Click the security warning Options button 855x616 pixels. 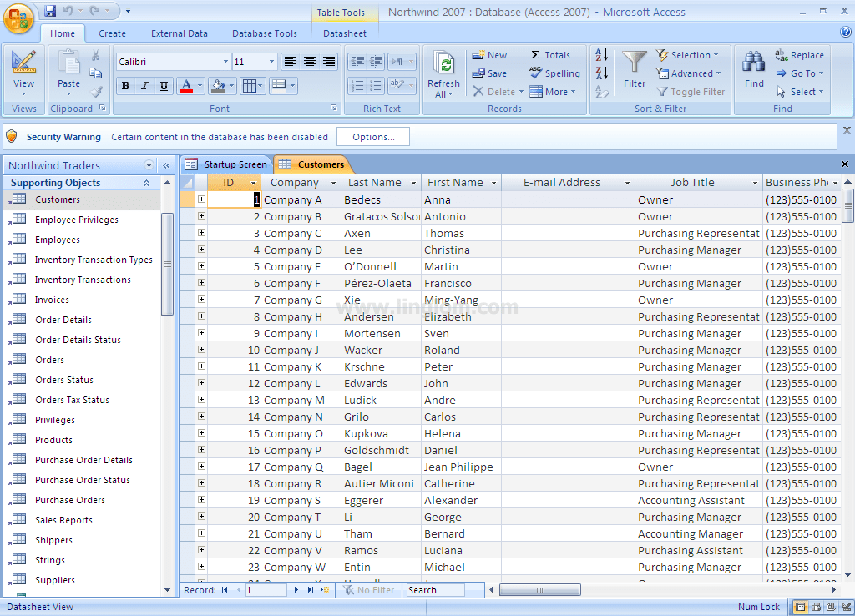coord(372,136)
